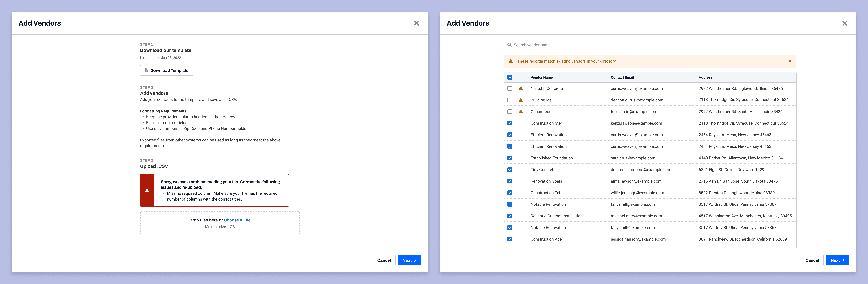Viewport: 868px width, 284px height.
Task: Cancel the CSV upload dialog
Action: point(384,260)
